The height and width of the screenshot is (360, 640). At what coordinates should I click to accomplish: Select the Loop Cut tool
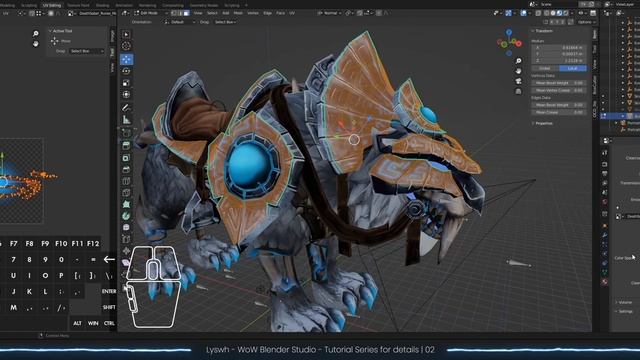[126, 181]
